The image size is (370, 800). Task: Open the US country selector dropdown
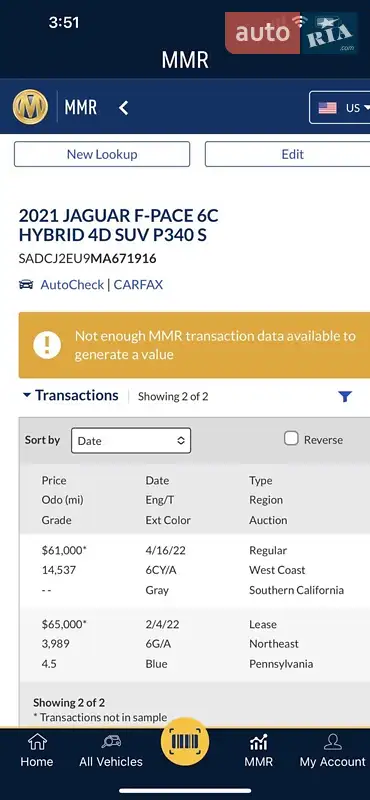(340, 108)
